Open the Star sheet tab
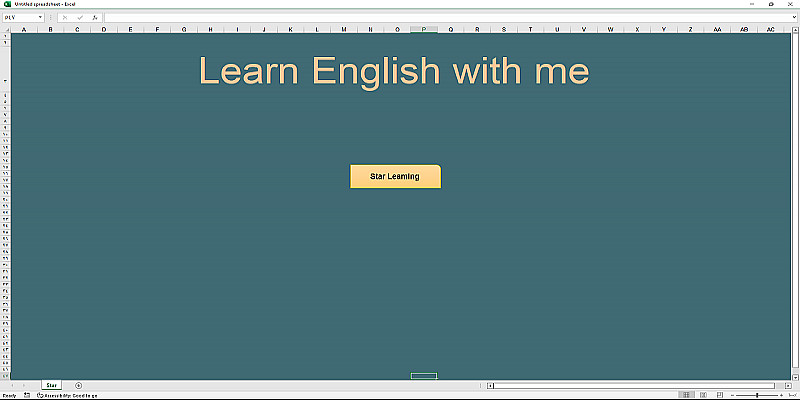800x400 pixels. 52,385
